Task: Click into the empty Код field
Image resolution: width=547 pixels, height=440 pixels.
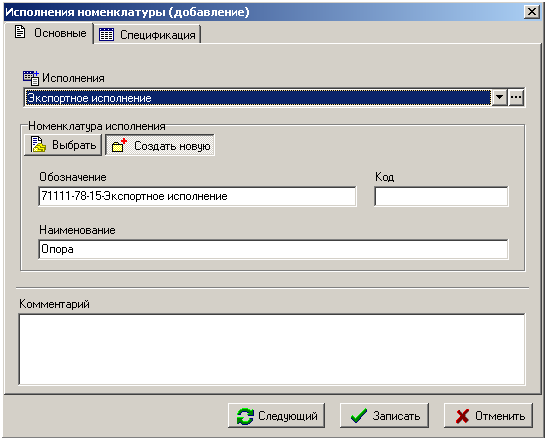Action: pos(441,196)
